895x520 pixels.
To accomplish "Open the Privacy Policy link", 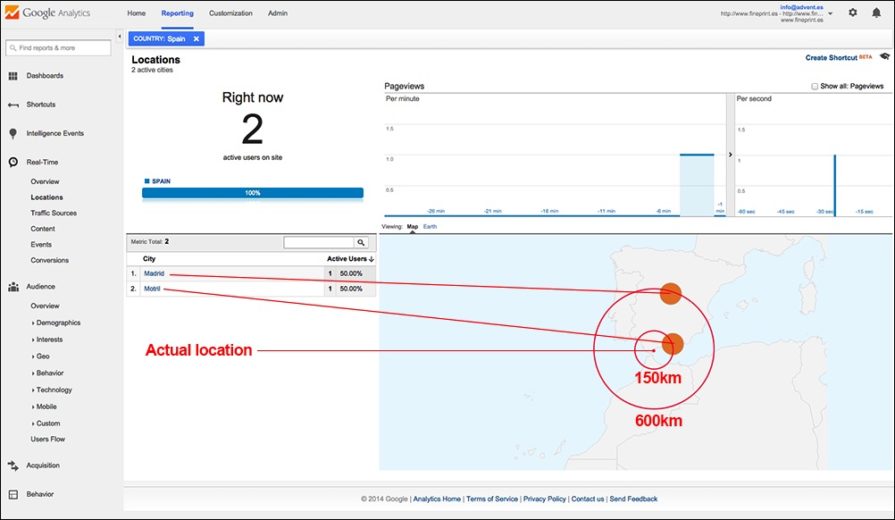I will pyautogui.click(x=545, y=499).
